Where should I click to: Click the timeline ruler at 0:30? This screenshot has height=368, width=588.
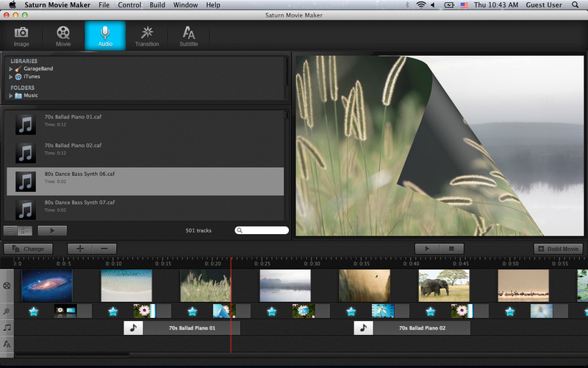click(x=312, y=263)
